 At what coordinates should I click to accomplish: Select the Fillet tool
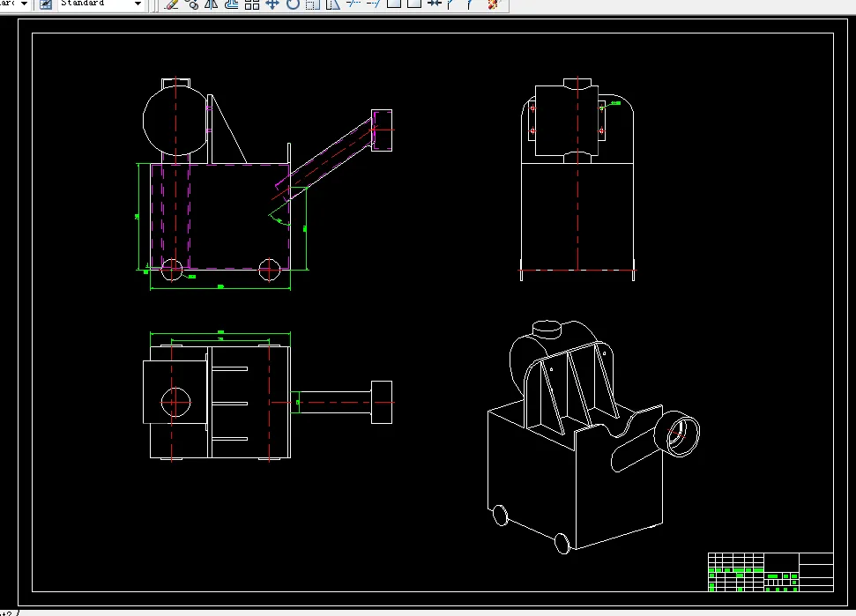[471, 4]
